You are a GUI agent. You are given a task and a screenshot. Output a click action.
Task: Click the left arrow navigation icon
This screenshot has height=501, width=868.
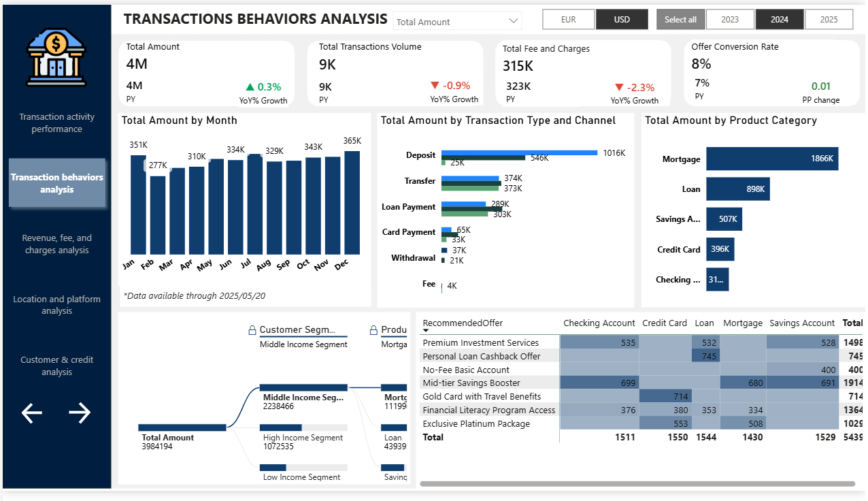tap(32, 413)
